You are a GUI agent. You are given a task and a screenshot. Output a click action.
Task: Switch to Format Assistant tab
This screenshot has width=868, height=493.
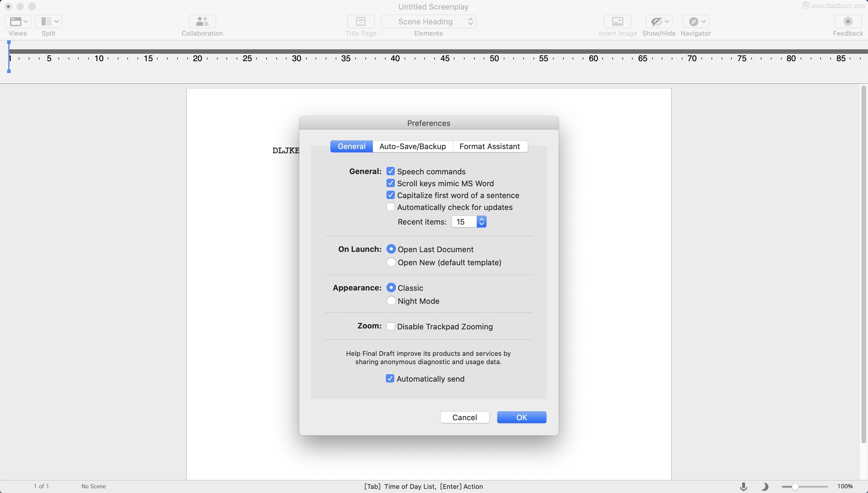(x=490, y=146)
